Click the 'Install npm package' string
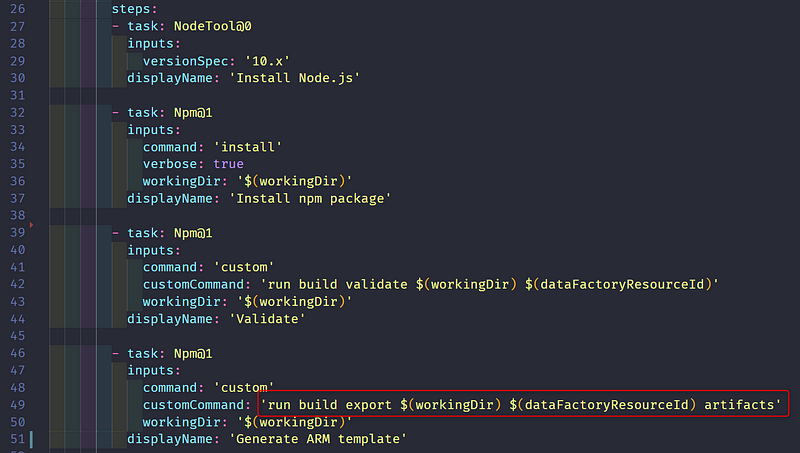Image resolution: width=800 pixels, height=453 pixels. [310, 198]
